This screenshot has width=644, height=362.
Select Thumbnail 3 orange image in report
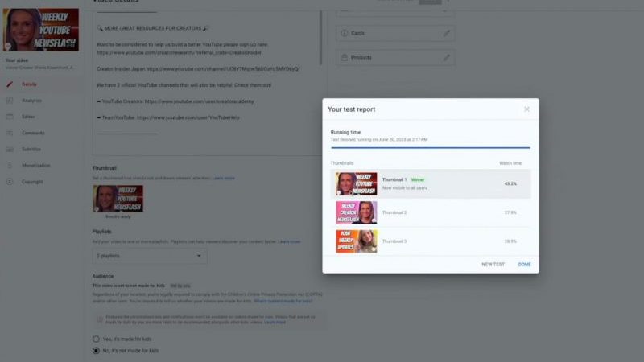[356, 241]
